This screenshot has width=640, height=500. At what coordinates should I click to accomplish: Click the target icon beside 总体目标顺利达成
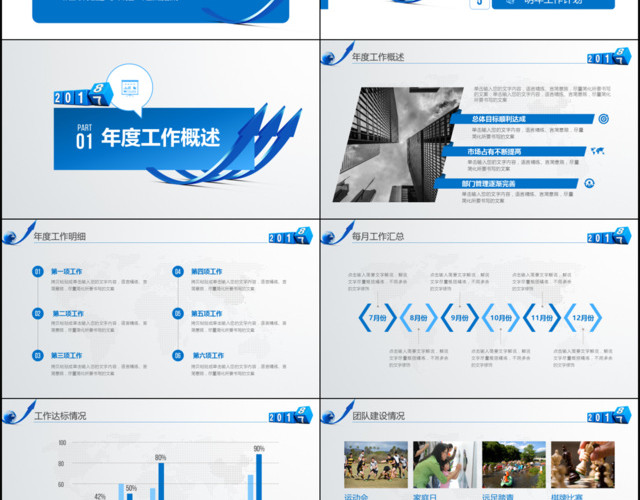[603, 119]
